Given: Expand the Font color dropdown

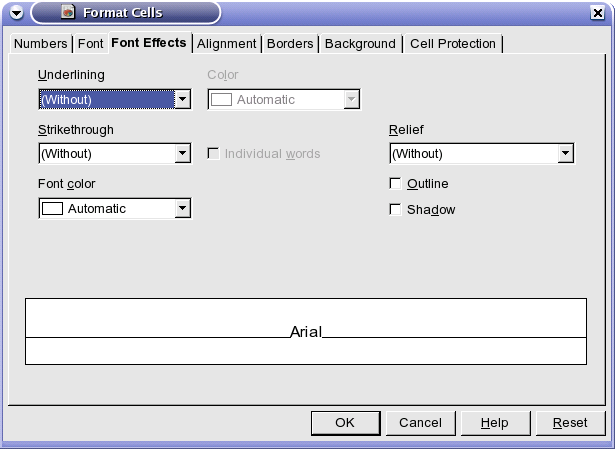Looking at the screenshot, I should (x=115, y=208).
